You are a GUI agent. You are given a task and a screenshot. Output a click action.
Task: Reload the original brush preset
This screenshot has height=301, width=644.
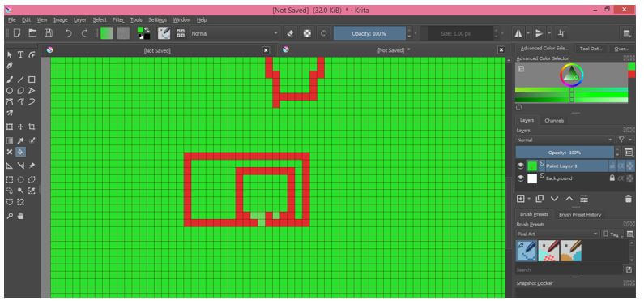point(324,33)
